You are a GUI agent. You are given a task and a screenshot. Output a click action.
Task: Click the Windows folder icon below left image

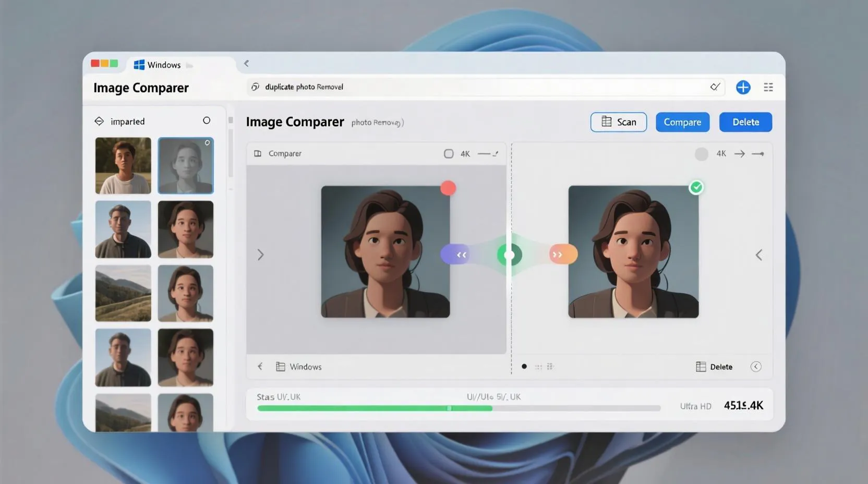[281, 366]
